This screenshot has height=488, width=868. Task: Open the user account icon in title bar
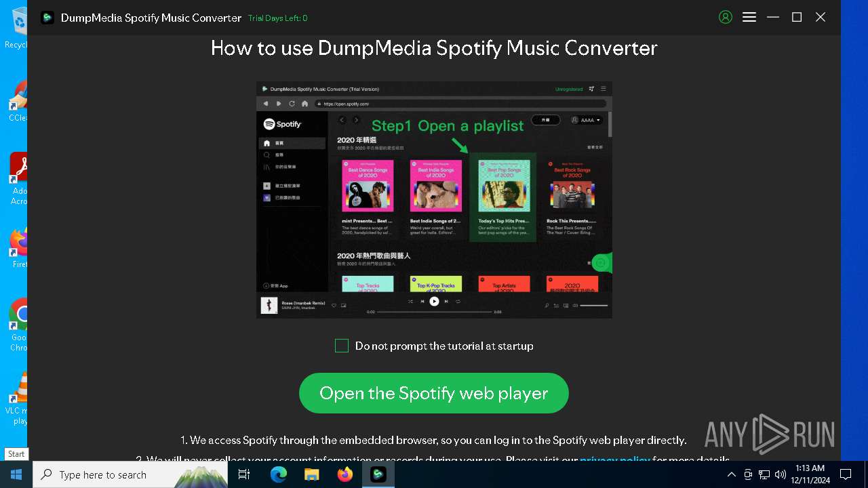tap(726, 18)
